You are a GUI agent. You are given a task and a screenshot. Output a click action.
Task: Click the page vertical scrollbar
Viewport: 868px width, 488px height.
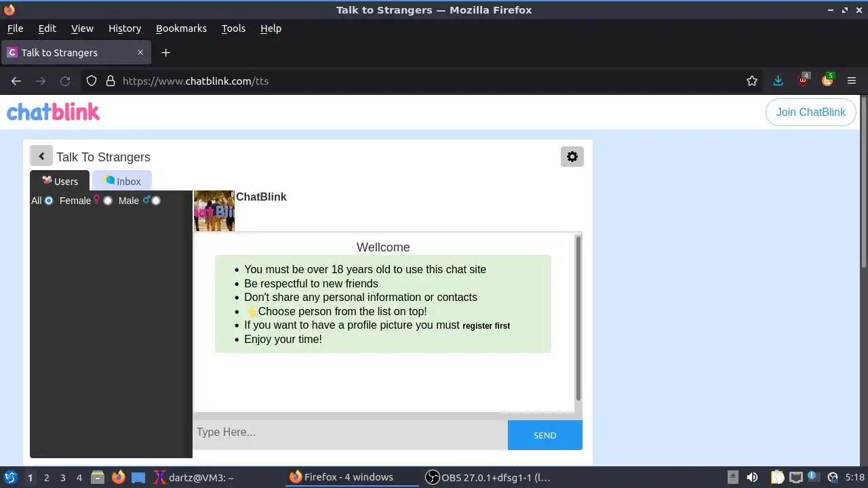pos(863,183)
